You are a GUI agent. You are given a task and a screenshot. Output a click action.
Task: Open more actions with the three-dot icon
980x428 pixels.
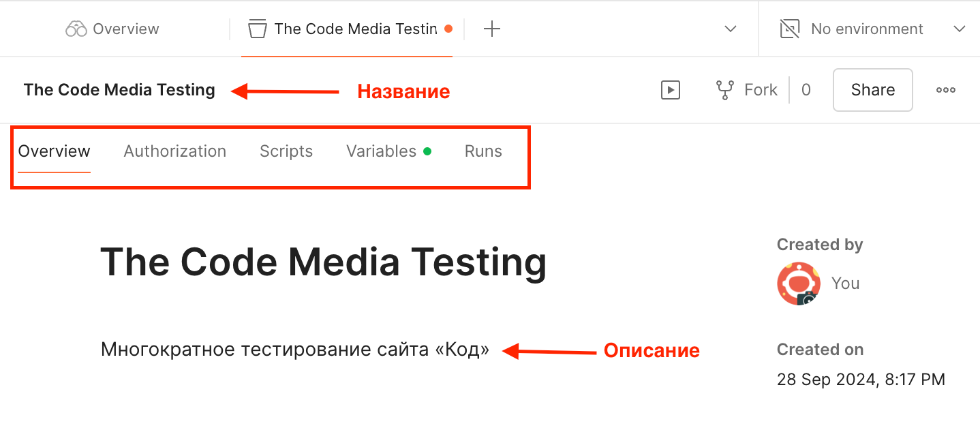pyautogui.click(x=946, y=89)
